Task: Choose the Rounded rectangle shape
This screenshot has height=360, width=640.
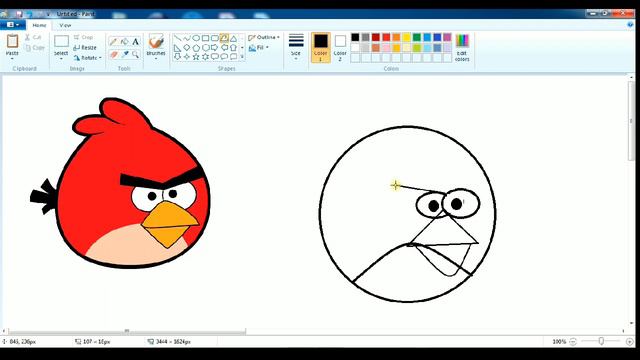Action: 215,38
